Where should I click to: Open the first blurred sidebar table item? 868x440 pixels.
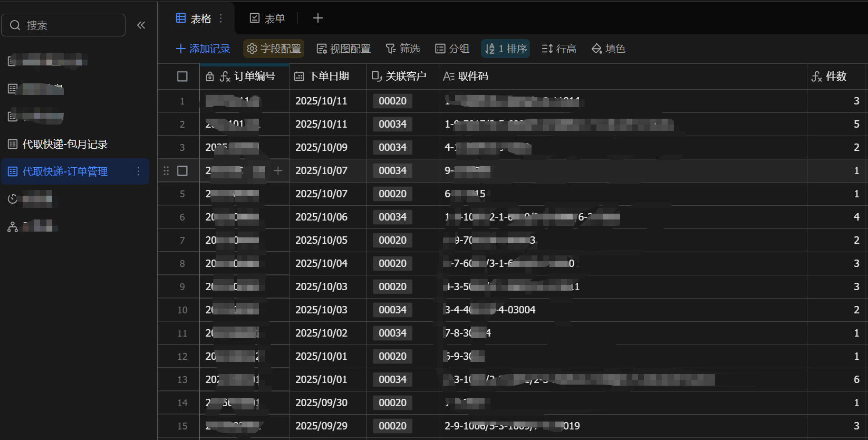[x=47, y=61]
